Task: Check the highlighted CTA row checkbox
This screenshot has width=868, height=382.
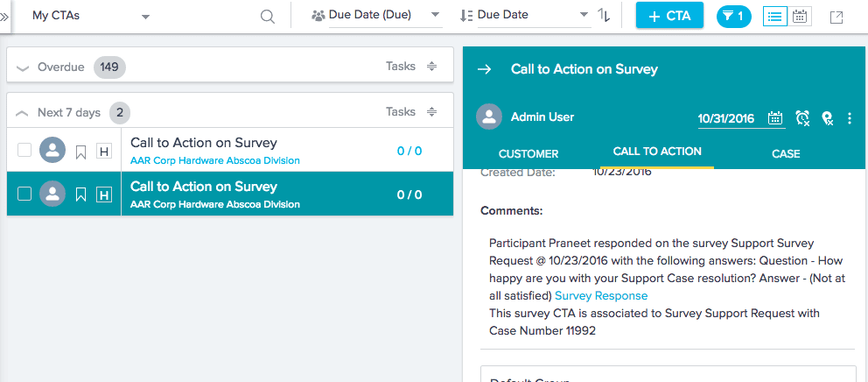Action: coord(24,194)
